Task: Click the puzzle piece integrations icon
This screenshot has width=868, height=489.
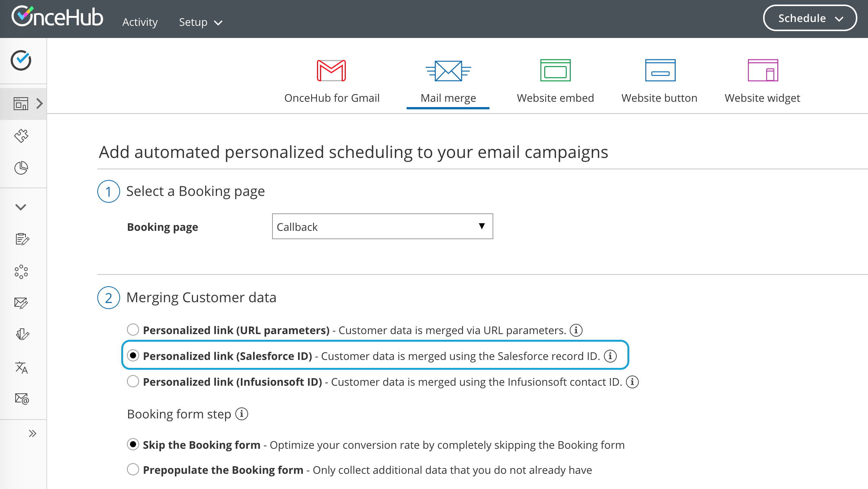Action: [21, 136]
